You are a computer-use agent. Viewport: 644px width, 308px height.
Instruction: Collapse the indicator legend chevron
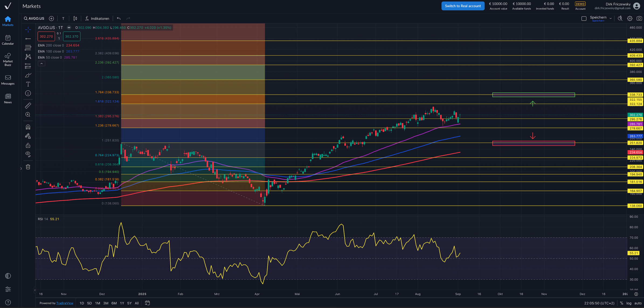click(x=41, y=64)
